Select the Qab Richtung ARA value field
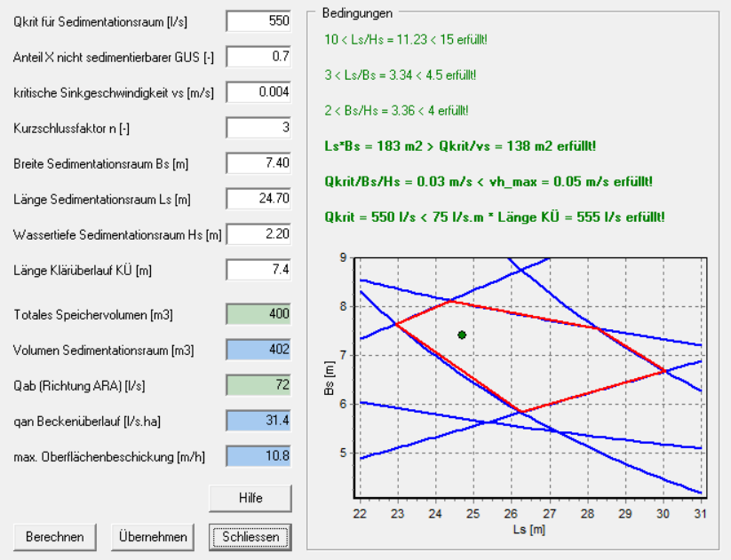The height and width of the screenshot is (560, 731). click(x=258, y=385)
